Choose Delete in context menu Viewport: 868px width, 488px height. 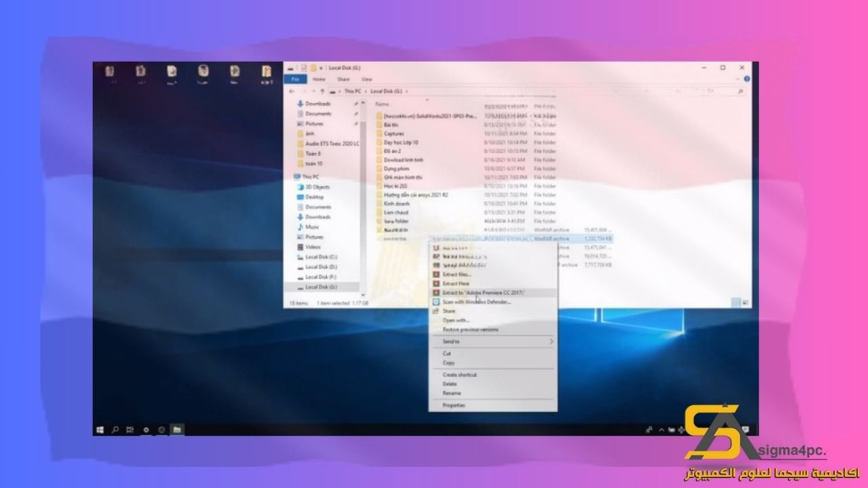493,384
